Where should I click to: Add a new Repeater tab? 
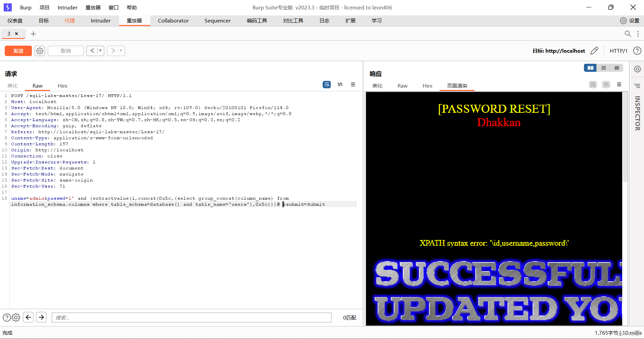[33, 34]
